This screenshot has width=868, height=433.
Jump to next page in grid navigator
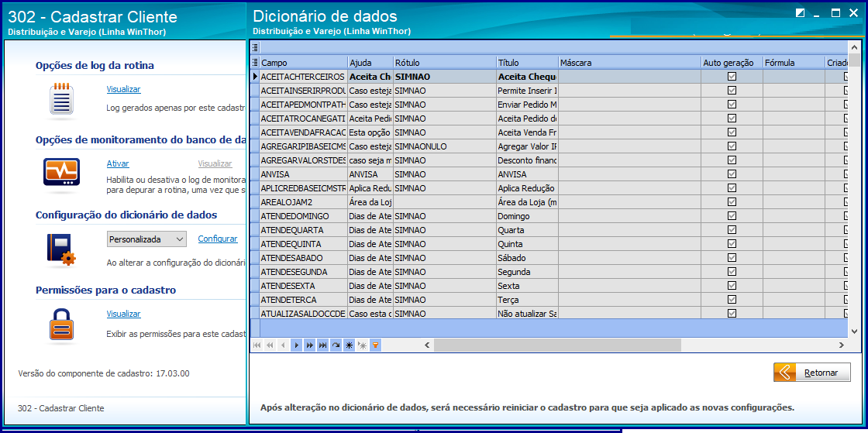309,345
